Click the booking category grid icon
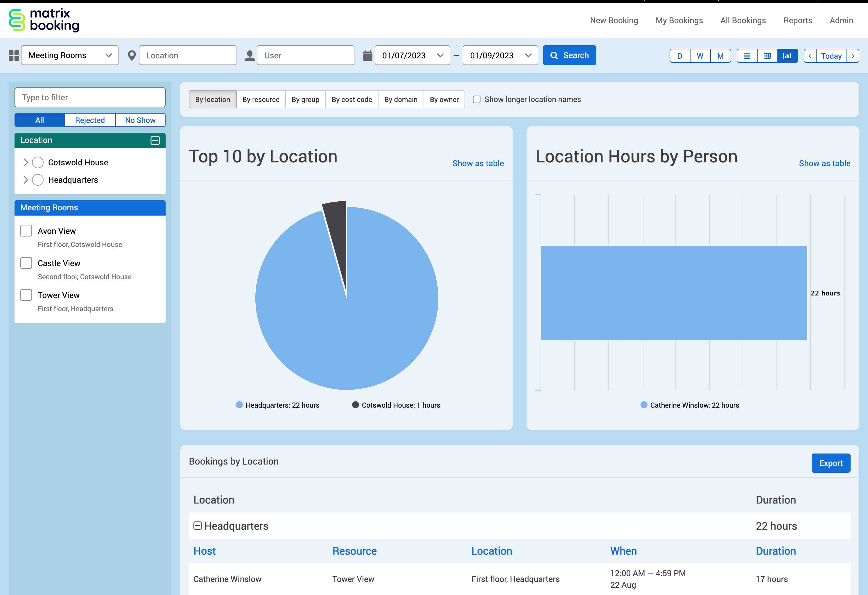The image size is (868, 595). coord(14,56)
